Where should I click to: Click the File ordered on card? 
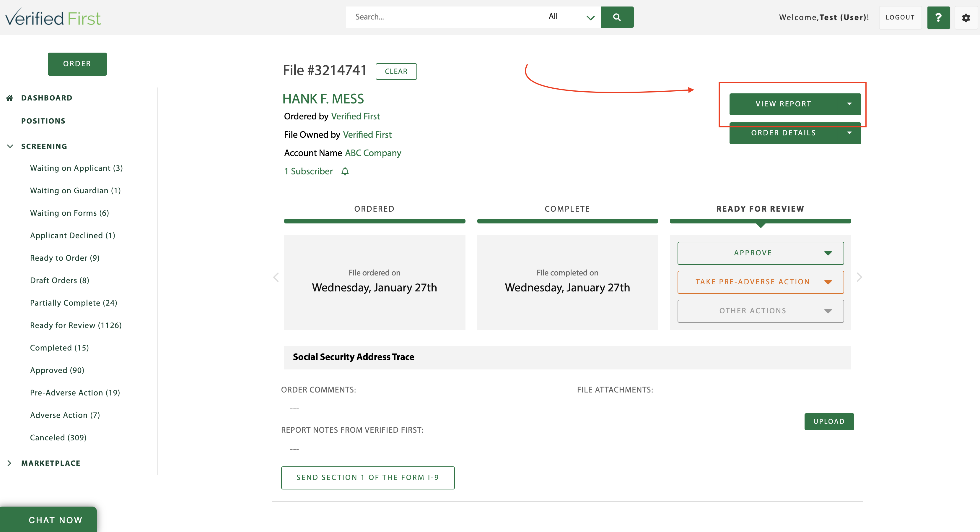[374, 282]
